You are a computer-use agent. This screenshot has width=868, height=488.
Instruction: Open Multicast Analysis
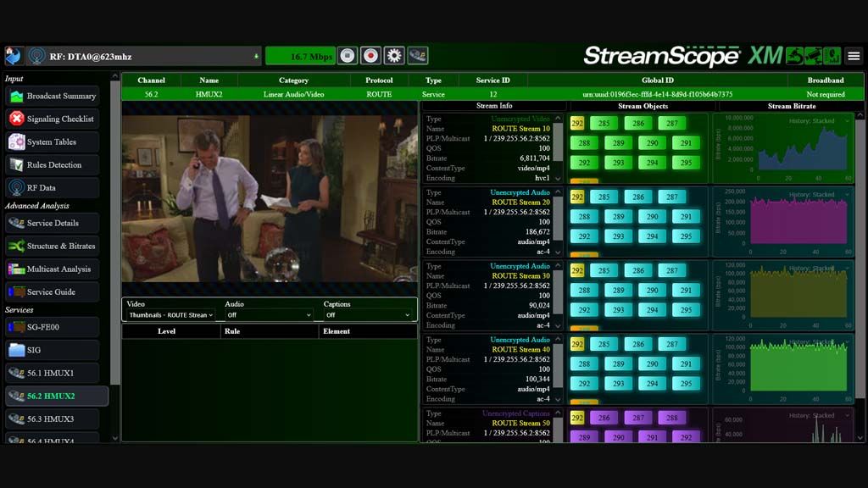(x=53, y=269)
